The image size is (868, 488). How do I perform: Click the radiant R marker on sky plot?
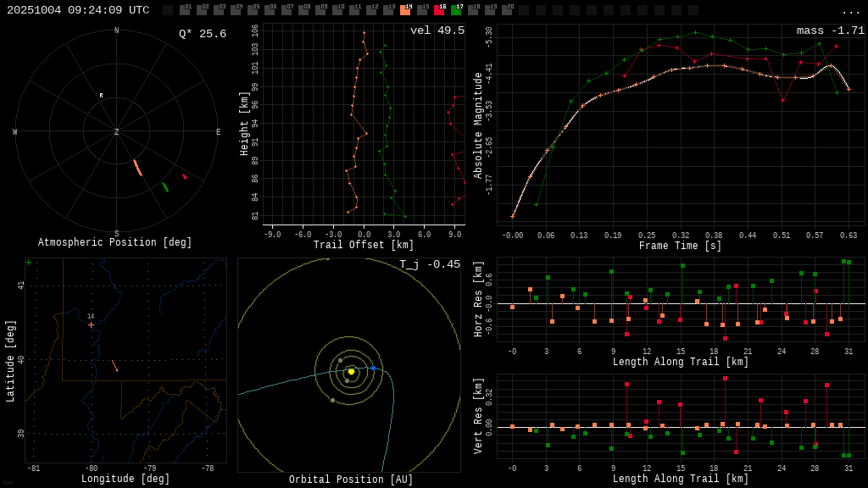tap(101, 96)
